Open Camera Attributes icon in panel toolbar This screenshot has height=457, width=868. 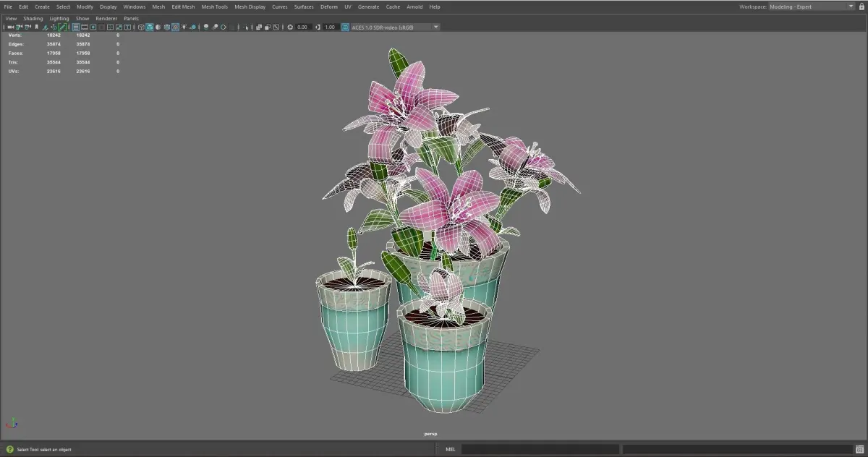click(x=27, y=27)
